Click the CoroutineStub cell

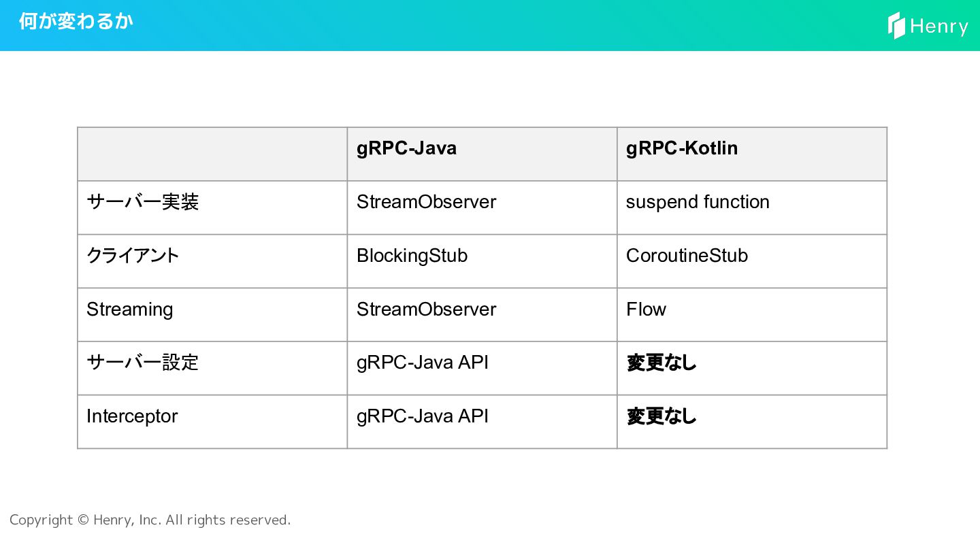point(687,256)
